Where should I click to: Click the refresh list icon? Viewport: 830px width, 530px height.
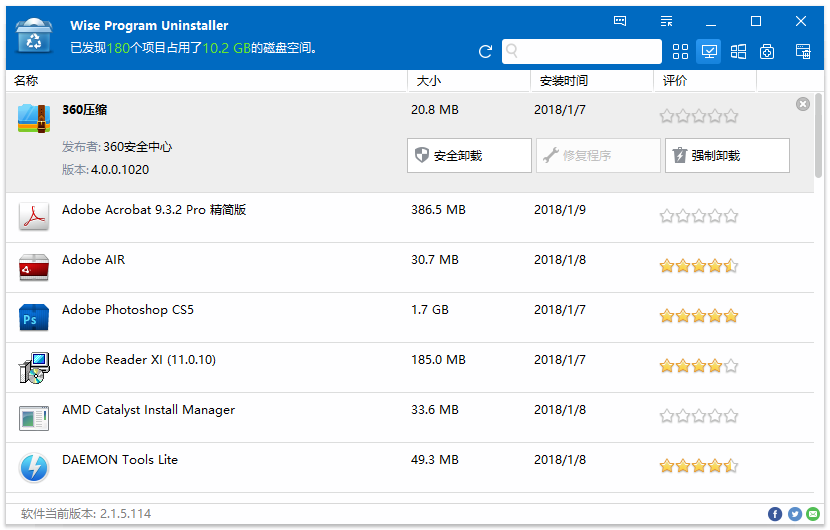485,51
